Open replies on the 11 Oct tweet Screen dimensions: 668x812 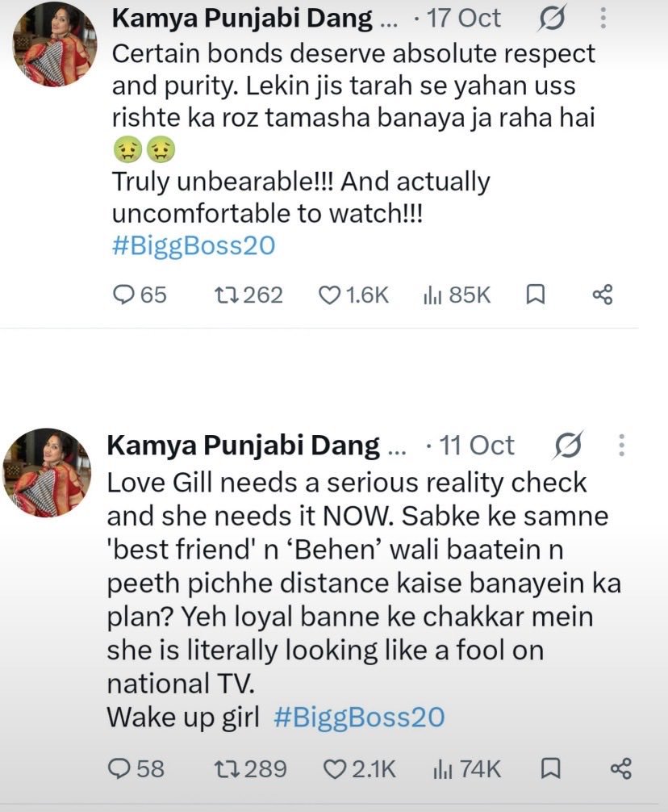coord(136,768)
